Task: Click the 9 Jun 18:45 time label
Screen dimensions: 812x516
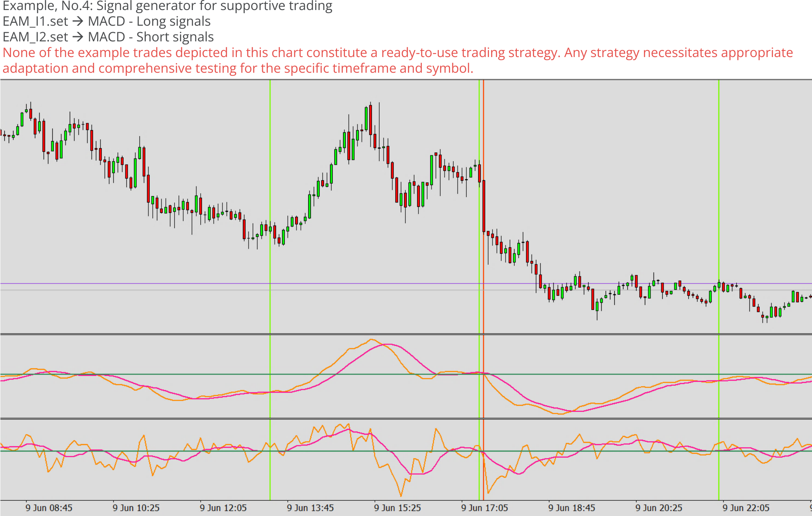Action: tap(571, 508)
